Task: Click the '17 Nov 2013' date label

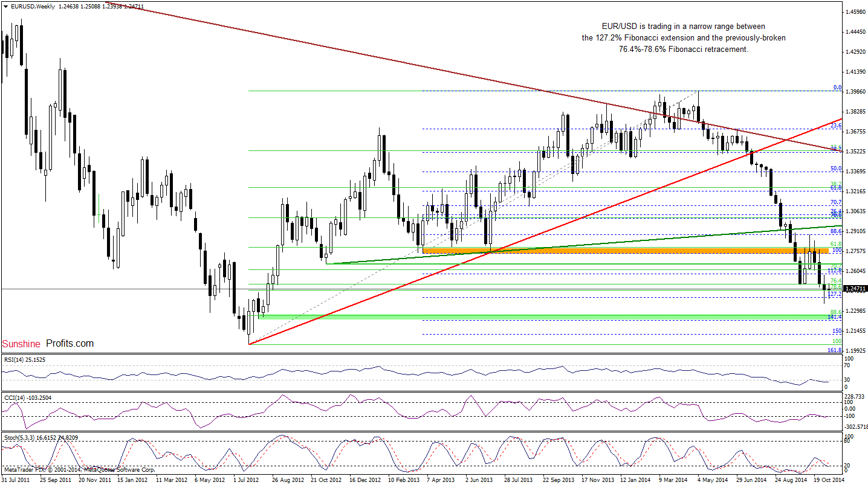Action: [598, 480]
